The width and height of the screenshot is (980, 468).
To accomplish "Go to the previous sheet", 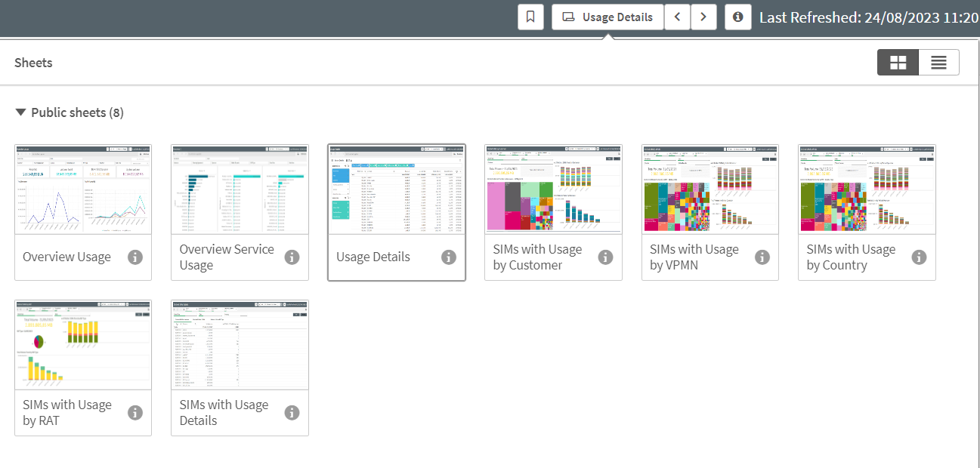I will coord(677,17).
